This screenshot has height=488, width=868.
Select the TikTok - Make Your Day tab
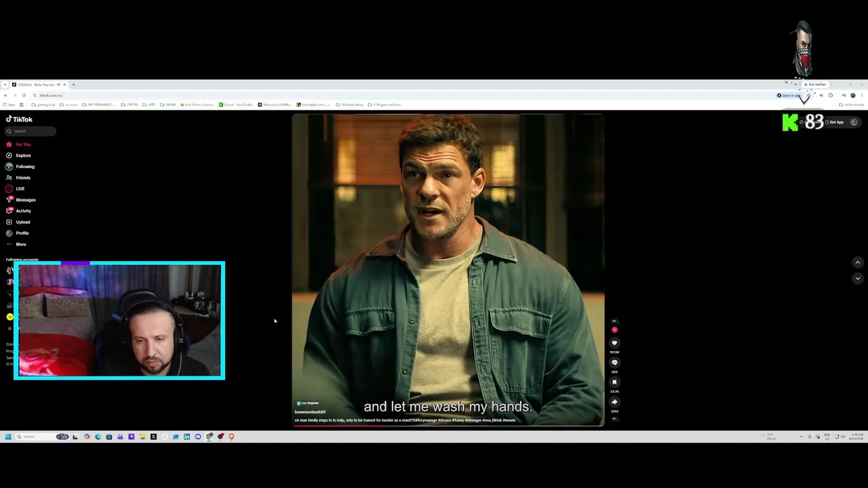39,85
